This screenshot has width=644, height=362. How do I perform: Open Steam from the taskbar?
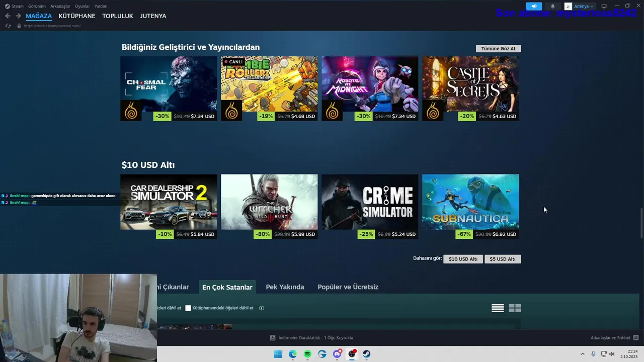(367, 354)
